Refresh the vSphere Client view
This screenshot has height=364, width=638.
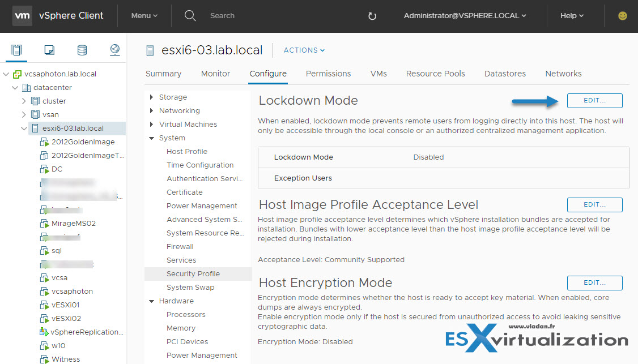[x=372, y=16]
